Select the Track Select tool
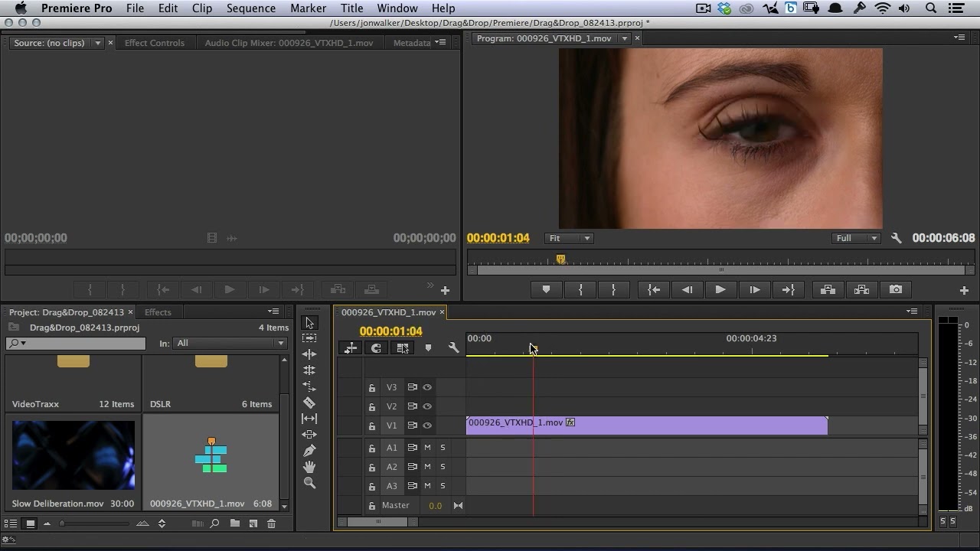Screen dimensions: 980x551 (x=309, y=338)
